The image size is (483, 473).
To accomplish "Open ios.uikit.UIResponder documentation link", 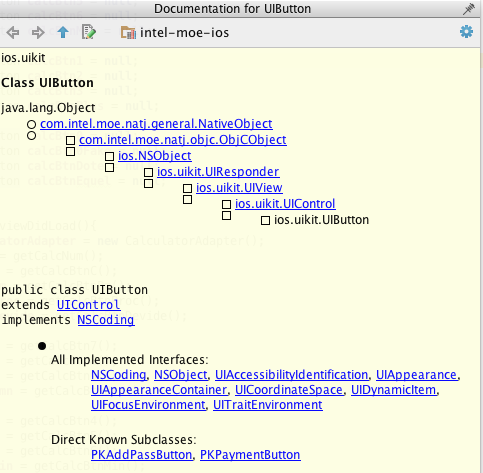I will 218,172.
